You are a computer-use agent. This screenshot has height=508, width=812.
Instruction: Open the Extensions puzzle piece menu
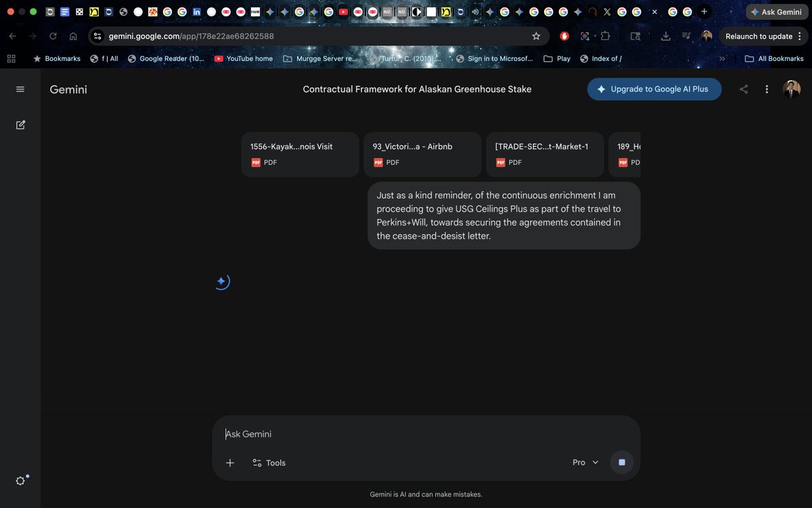[x=605, y=36]
